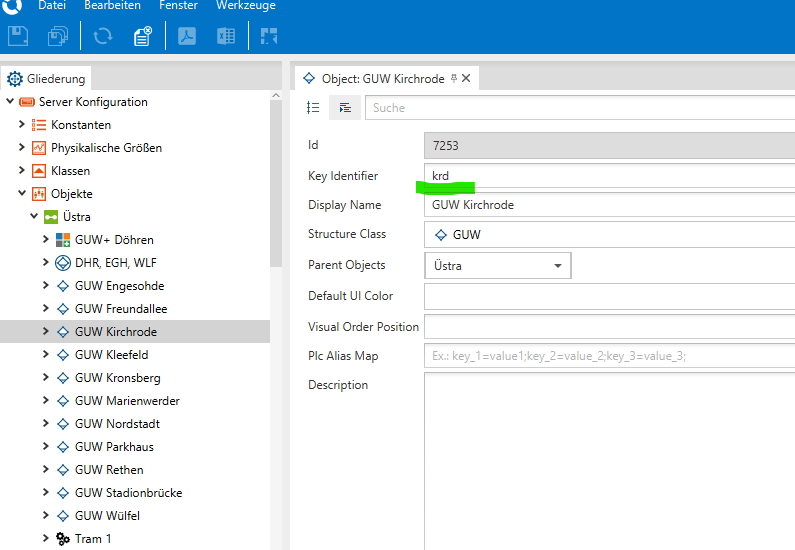The width and height of the screenshot is (795, 550).
Task: Click the Save icon in toolbar
Action: 18,36
